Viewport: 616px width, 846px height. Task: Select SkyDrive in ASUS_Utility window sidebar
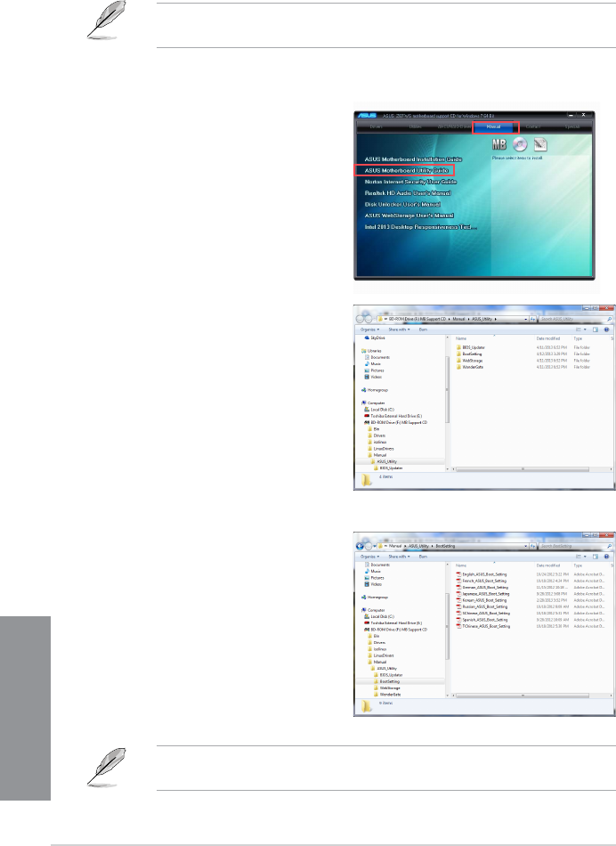click(x=375, y=338)
